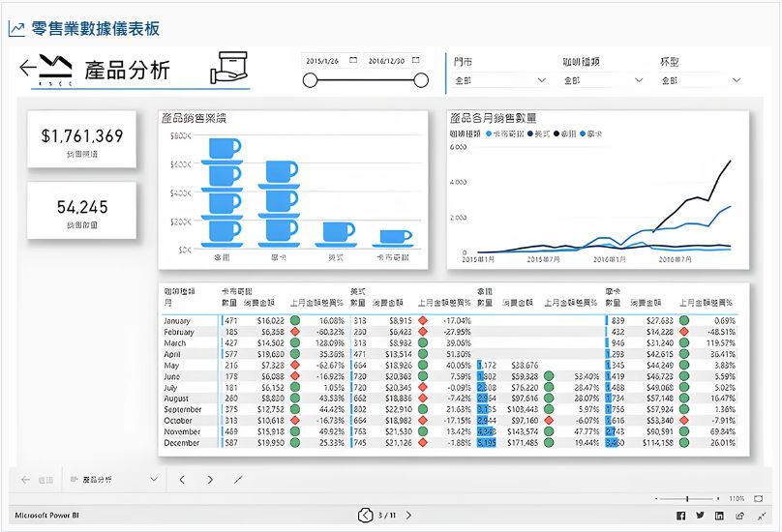Screen dimensions: 782x532
Task: Click the zoom level slider
Action: click(x=686, y=498)
